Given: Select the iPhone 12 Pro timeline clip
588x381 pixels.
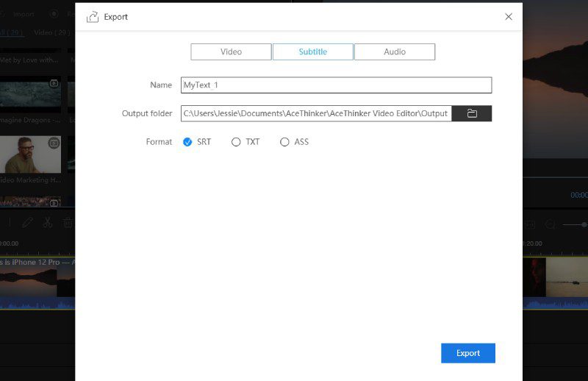Looking at the screenshot, I should 37,282.
